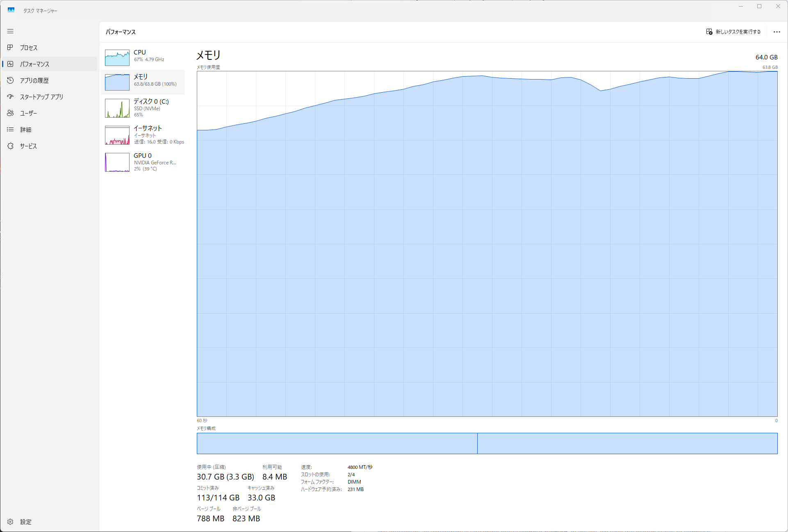Screen dimensions: 788x532
Task: Open the アプリの履歴 history icon
Action: coord(10,80)
